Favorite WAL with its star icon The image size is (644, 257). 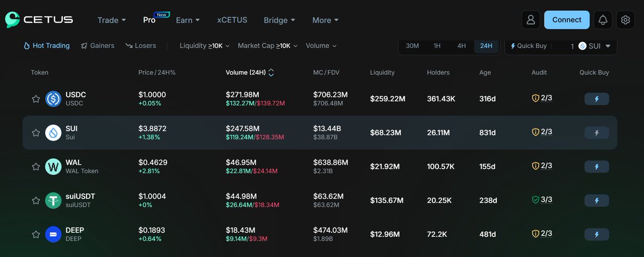(36, 167)
